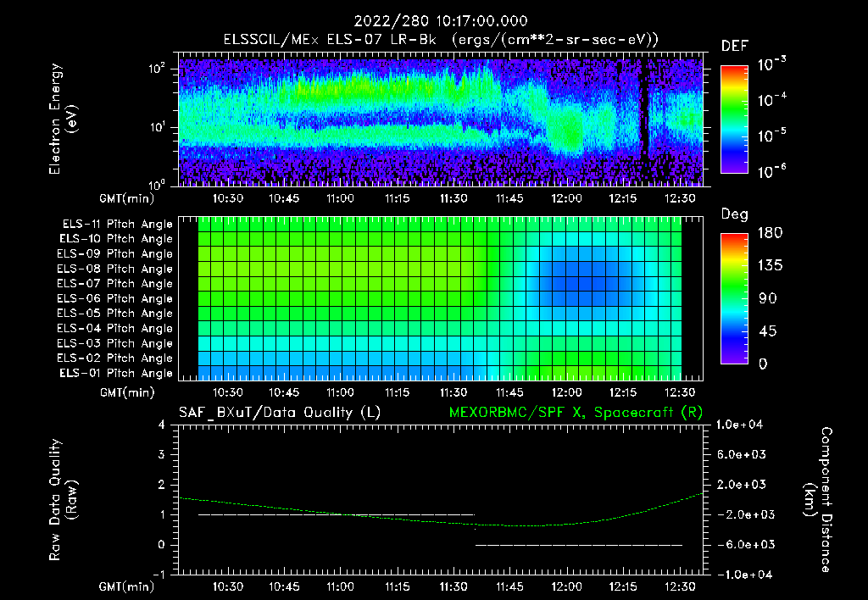Select the ELS-07 Pitch Angle row label
Viewport: 868px width, 600px height.
(115, 284)
